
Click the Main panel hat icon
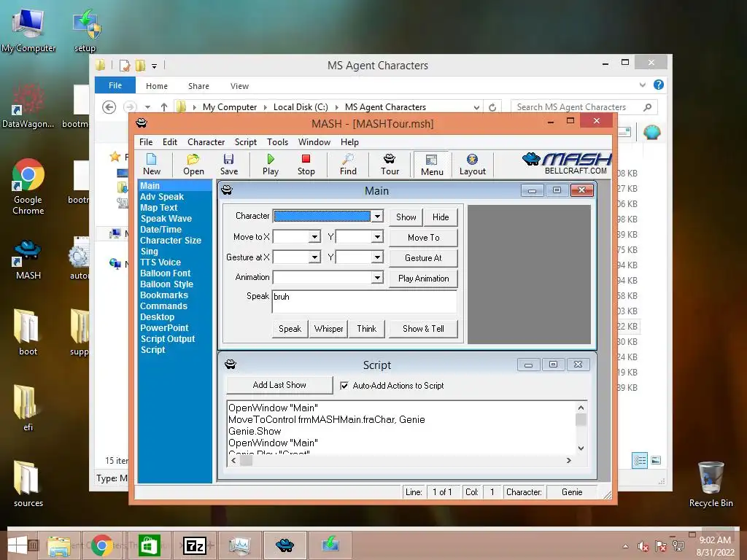(227, 190)
